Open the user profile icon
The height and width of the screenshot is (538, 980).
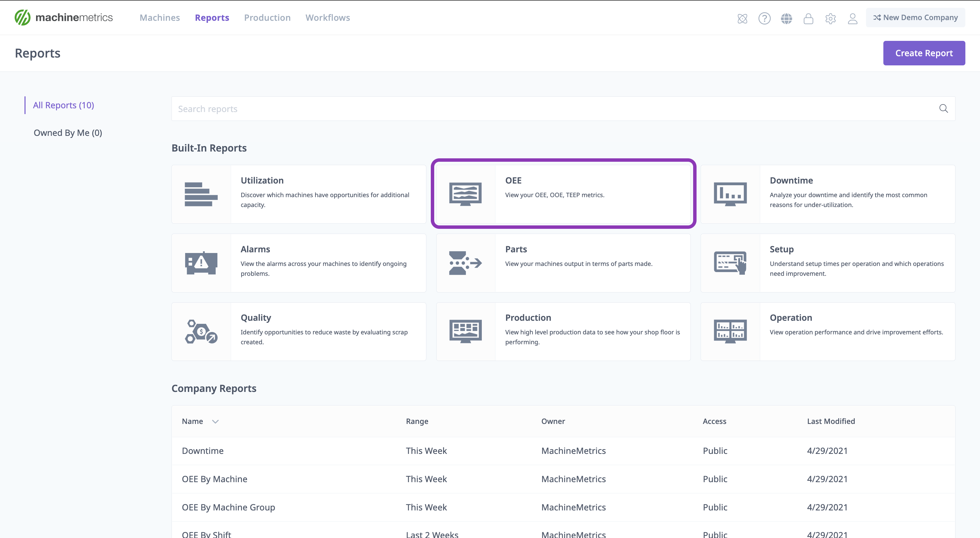(x=852, y=18)
